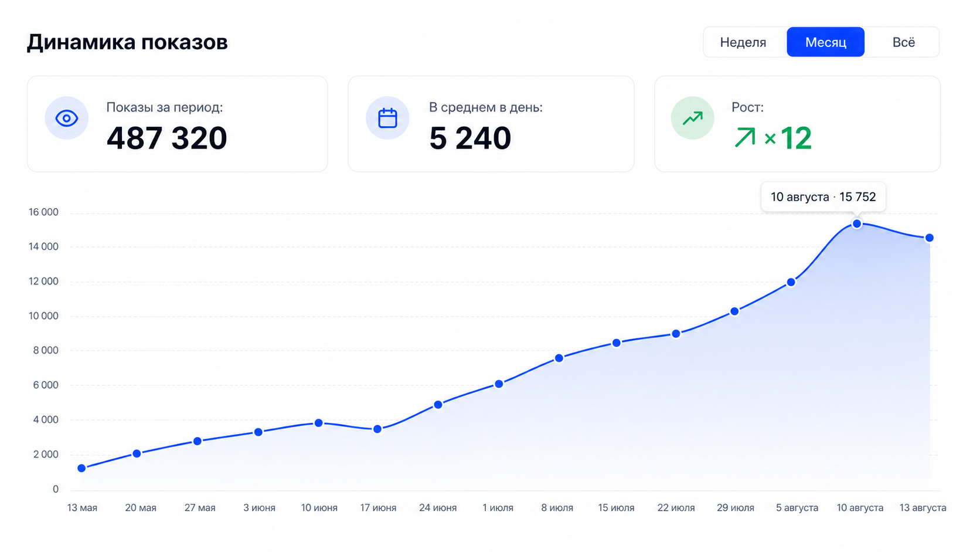Click the chart data point for 24 июня
Viewport: 980px width, 552px height.
point(438,405)
